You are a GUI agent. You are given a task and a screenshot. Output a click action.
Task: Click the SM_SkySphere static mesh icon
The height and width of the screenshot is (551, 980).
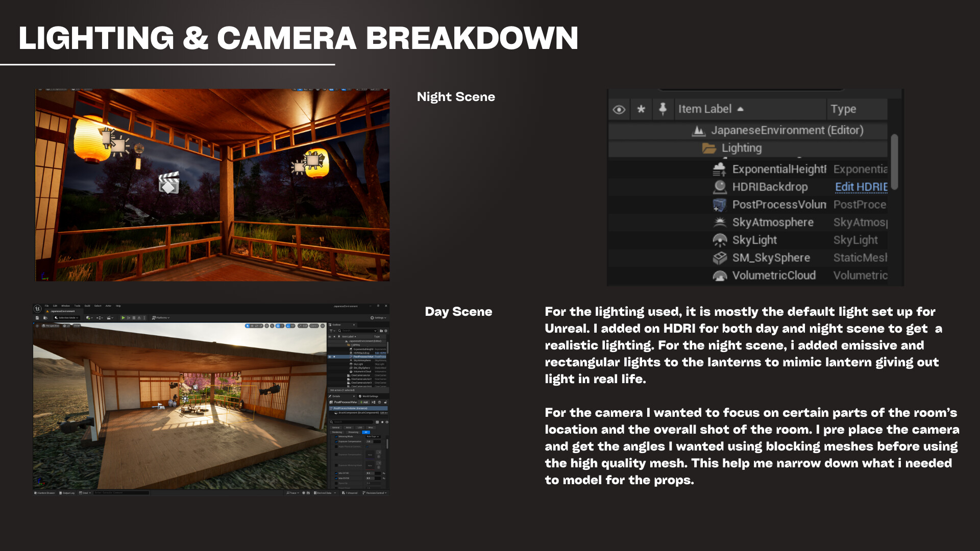[720, 258]
